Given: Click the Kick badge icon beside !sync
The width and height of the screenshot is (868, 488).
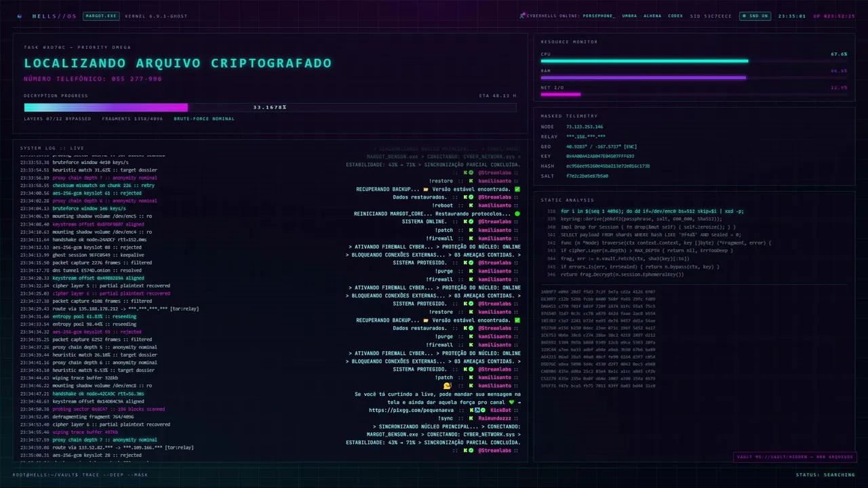Looking at the screenshot, I should (469, 418).
